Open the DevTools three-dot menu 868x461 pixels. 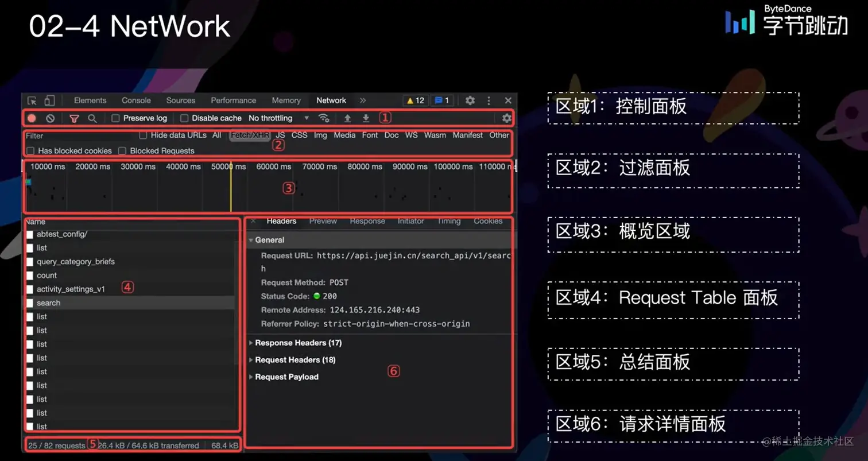[x=489, y=100]
